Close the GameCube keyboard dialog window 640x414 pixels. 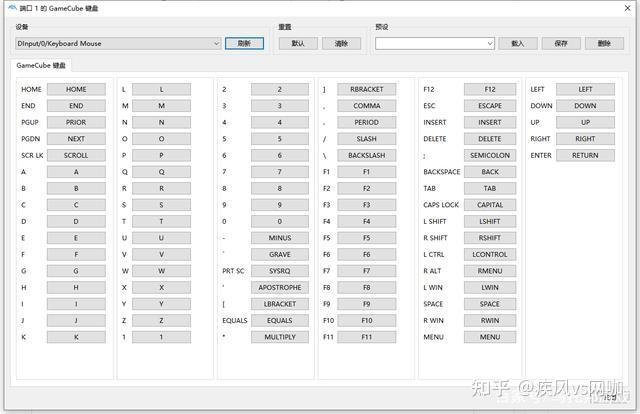click(628, 8)
